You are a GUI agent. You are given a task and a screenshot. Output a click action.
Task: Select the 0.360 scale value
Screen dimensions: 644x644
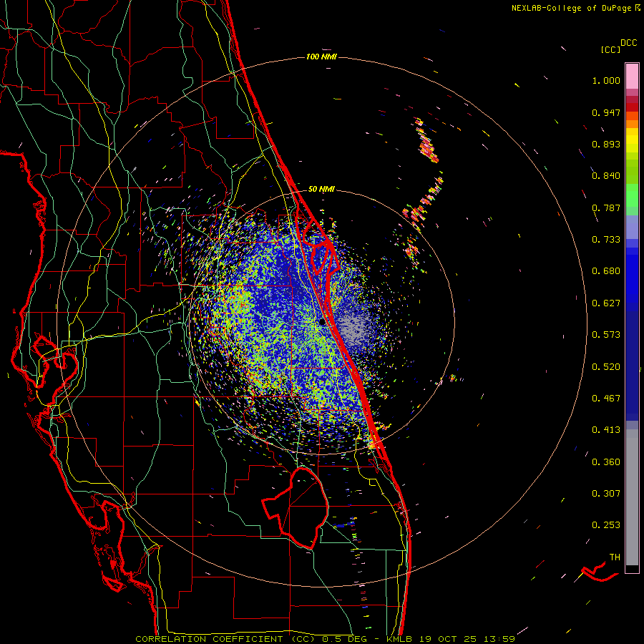point(606,462)
